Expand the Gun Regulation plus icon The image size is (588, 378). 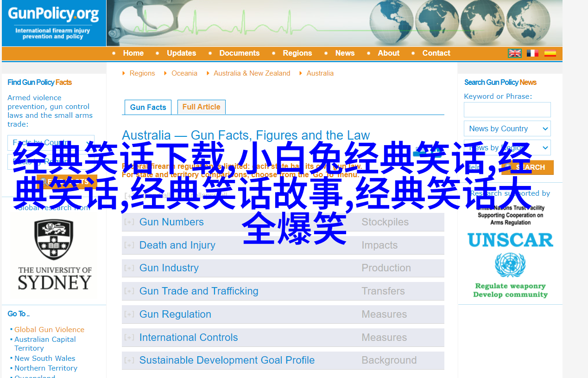click(x=130, y=314)
